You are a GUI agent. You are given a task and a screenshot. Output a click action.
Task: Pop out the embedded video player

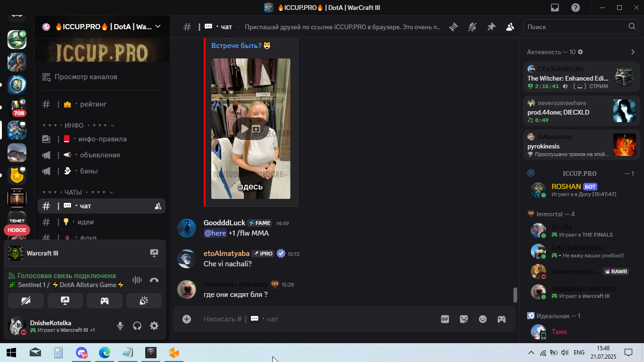(256, 129)
